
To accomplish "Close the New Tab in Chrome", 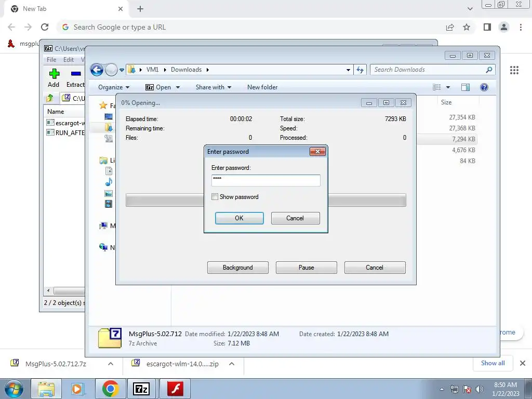I will coord(121,9).
